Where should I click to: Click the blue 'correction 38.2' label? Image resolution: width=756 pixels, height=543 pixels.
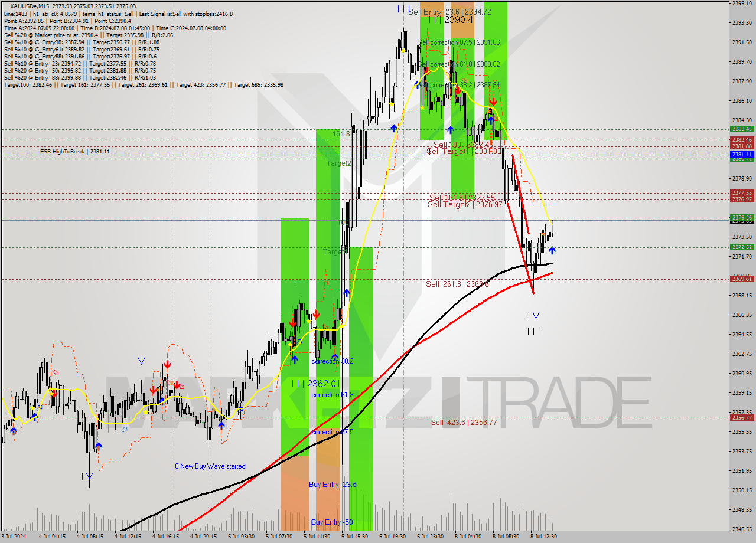[333, 361]
